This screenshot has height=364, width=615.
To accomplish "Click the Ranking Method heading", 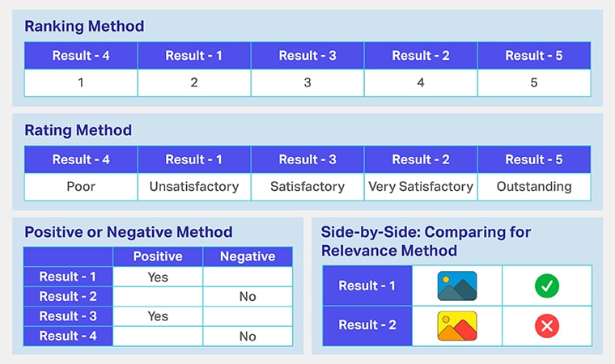I will pyautogui.click(x=84, y=27).
